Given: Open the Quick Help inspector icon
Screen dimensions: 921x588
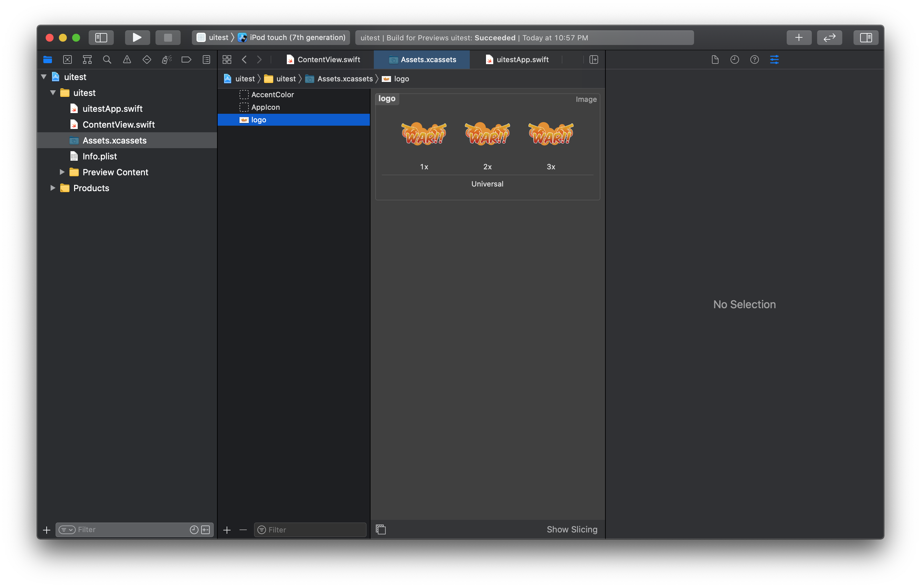Looking at the screenshot, I should pos(754,60).
